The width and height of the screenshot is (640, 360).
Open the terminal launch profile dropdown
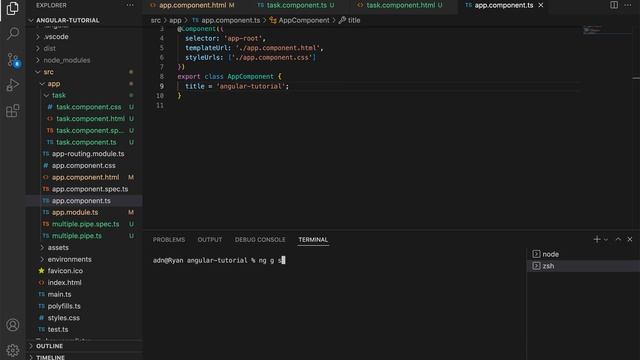point(606,240)
